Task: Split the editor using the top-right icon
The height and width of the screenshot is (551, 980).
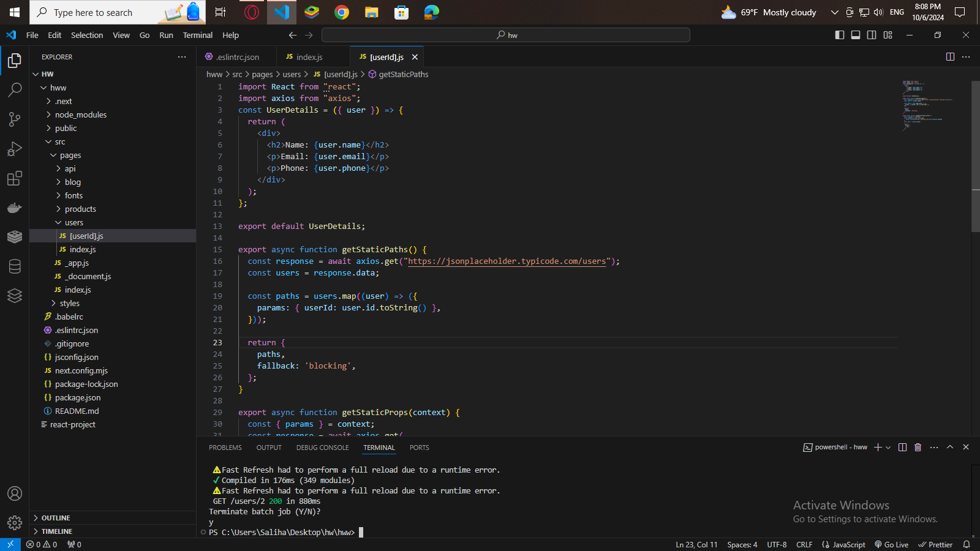Action: pyautogui.click(x=950, y=56)
